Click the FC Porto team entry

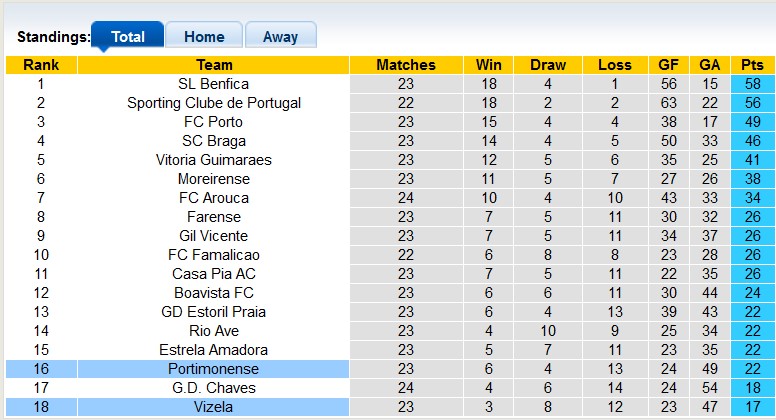click(213, 122)
